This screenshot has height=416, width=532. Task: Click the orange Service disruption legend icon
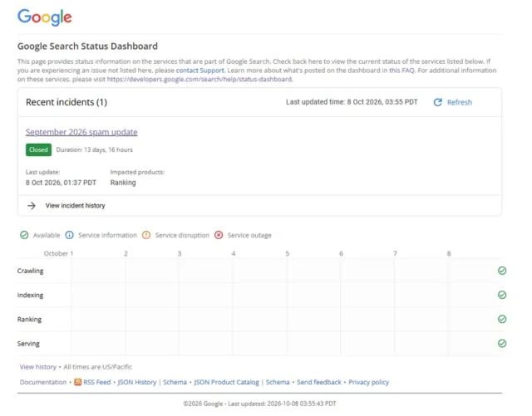(146, 235)
